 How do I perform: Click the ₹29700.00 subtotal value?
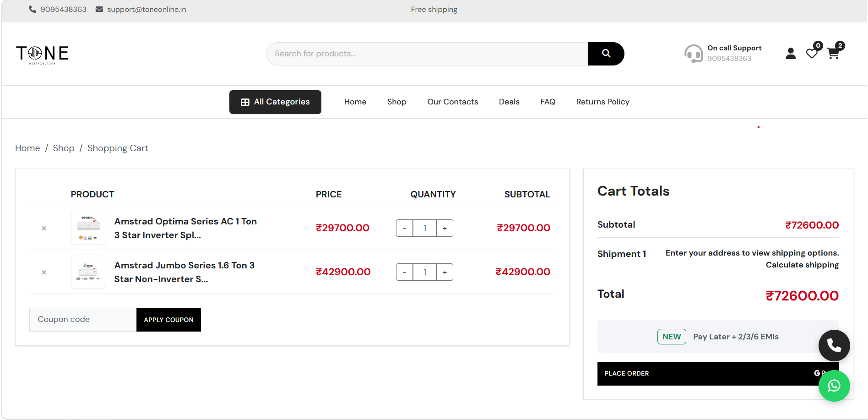click(x=523, y=228)
